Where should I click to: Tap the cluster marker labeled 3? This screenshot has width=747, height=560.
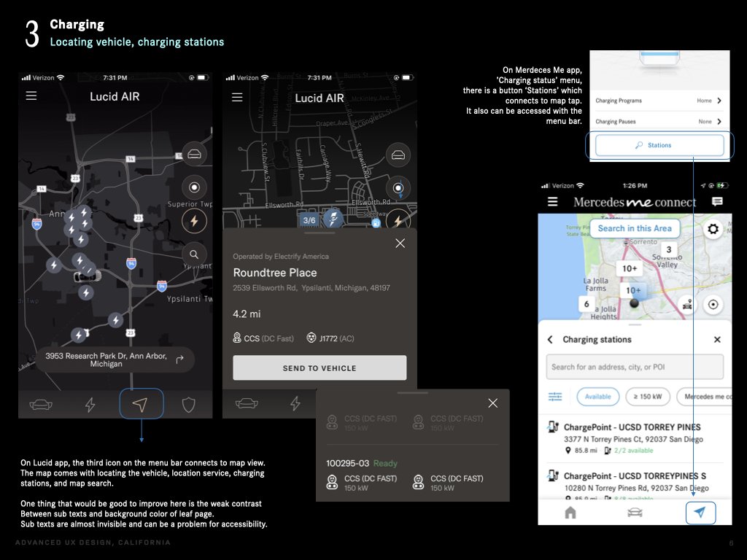pyautogui.click(x=669, y=249)
